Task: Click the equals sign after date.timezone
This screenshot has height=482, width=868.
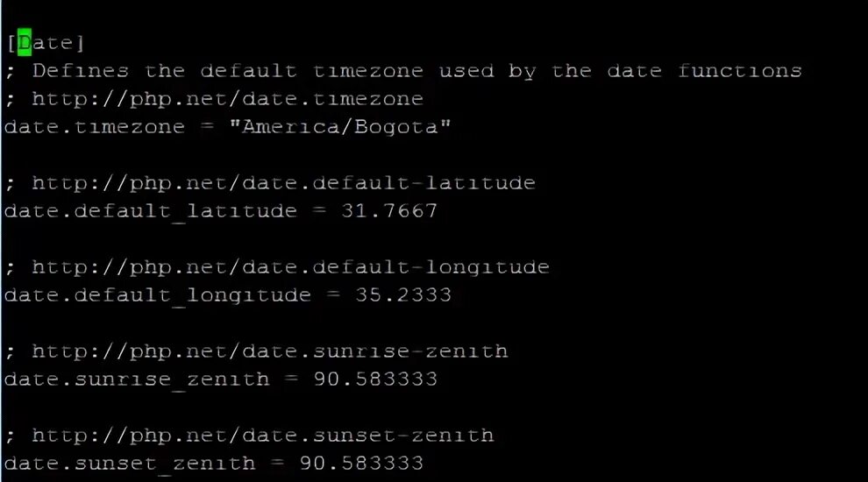Action: pos(207,127)
